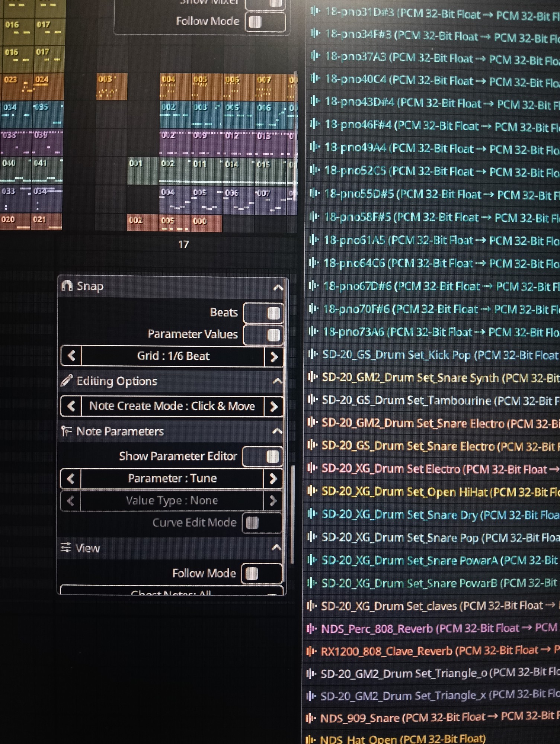Viewport: 560px width, 744px height.
Task: Collapse the Snap section
Action: 278,287
